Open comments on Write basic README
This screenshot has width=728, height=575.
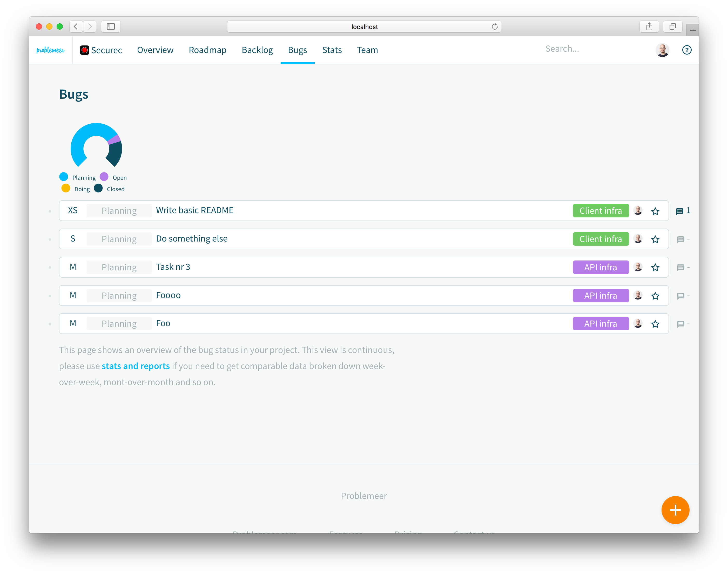click(x=683, y=211)
